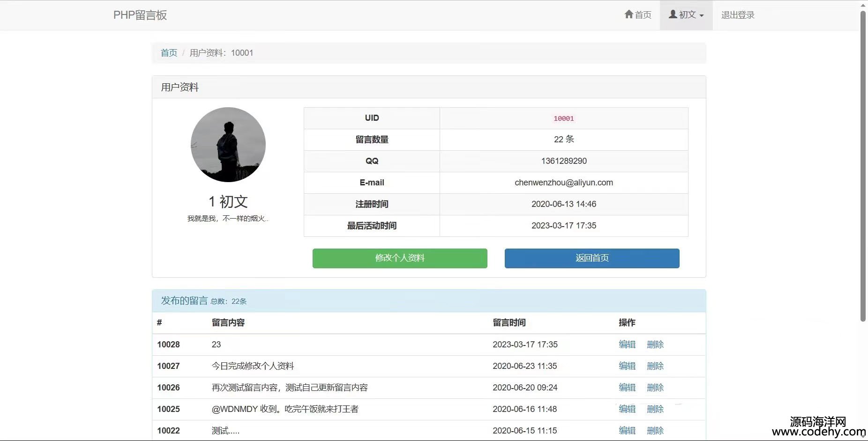The width and height of the screenshot is (868, 441).
Task: Click 退出登录 to log out
Action: tap(737, 15)
